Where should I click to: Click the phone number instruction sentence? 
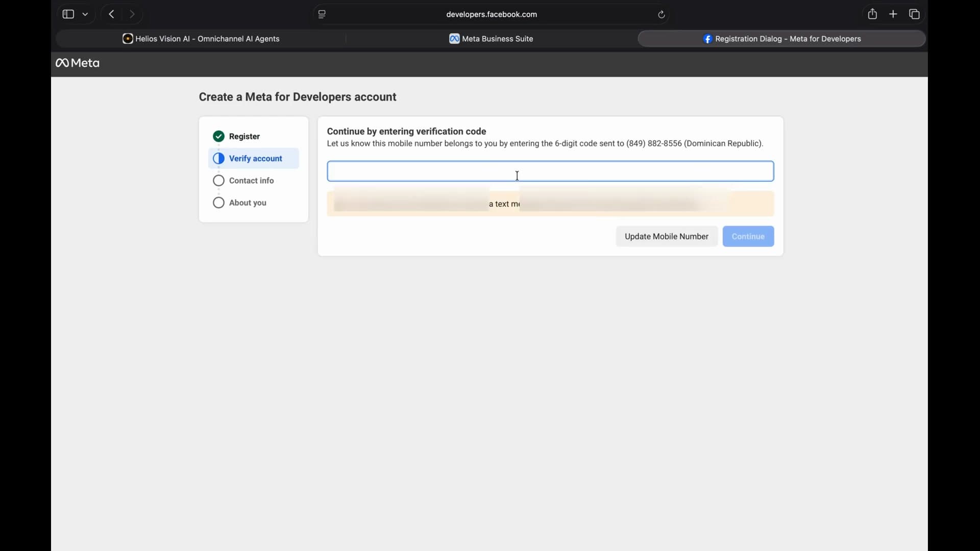pos(545,144)
